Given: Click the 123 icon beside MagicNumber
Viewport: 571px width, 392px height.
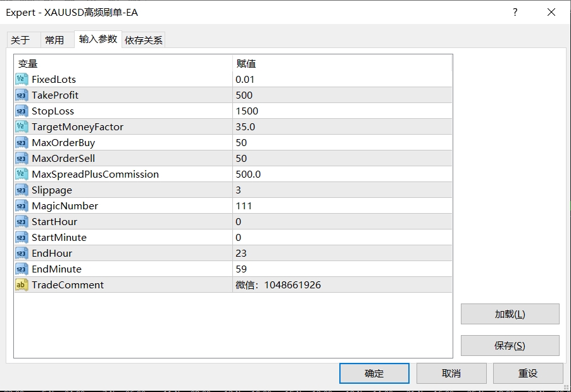Looking at the screenshot, I should [x=22, y=205].
